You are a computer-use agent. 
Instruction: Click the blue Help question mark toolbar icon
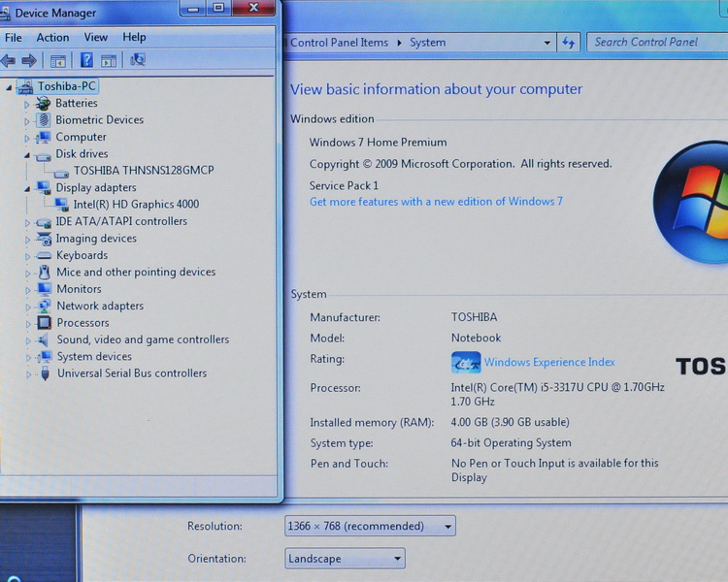(x=86, y=60)
